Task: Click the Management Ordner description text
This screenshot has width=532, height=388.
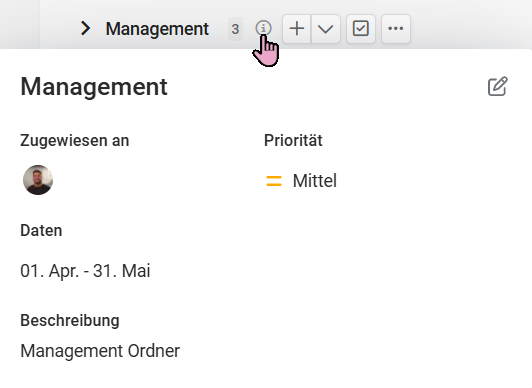Action: pyautogui.click(x=100, y=351)
